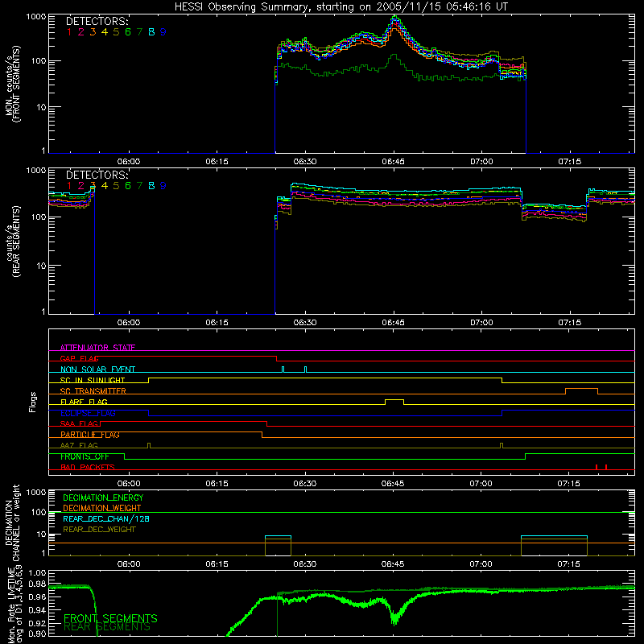Image resolution: width=644 pixels, height=644 pixels.
Task: Click the DECIMATION_ENERGY legend label
Action: pyautogui.click(x=103, y=497)
